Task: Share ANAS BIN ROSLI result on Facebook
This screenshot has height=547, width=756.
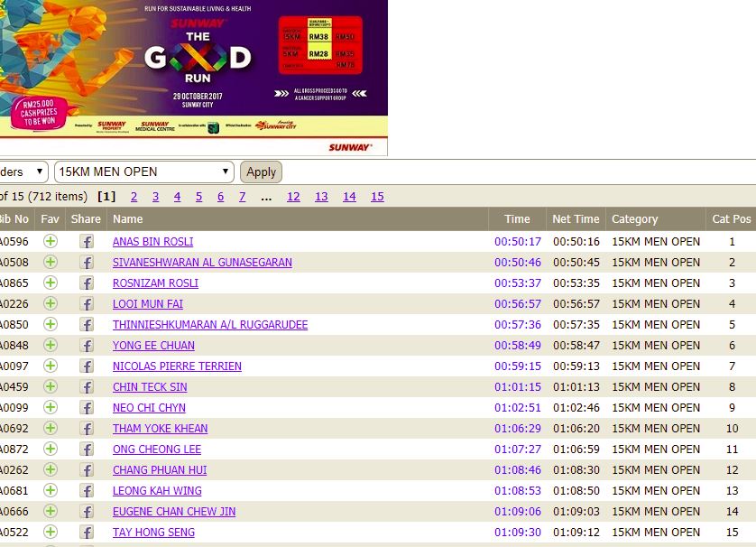Action: click(87, 242)
